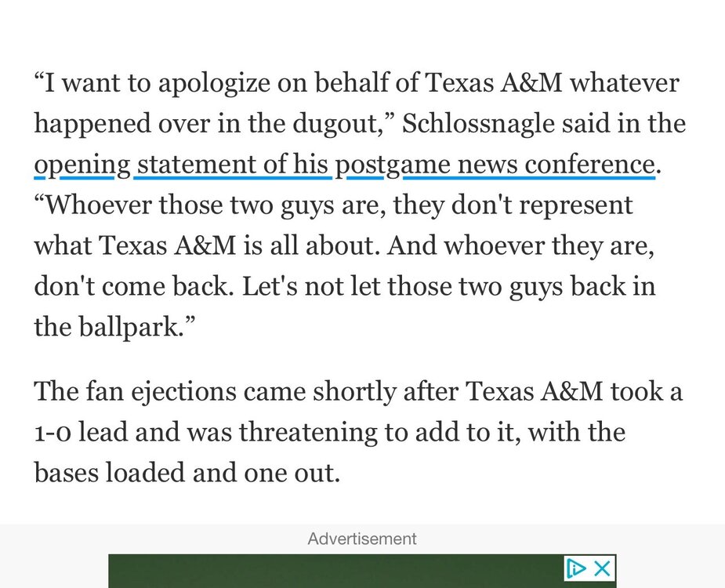725x588 pixels.
Task: Close the advertisement with the X icon
Action: click(x=602, y=568)
